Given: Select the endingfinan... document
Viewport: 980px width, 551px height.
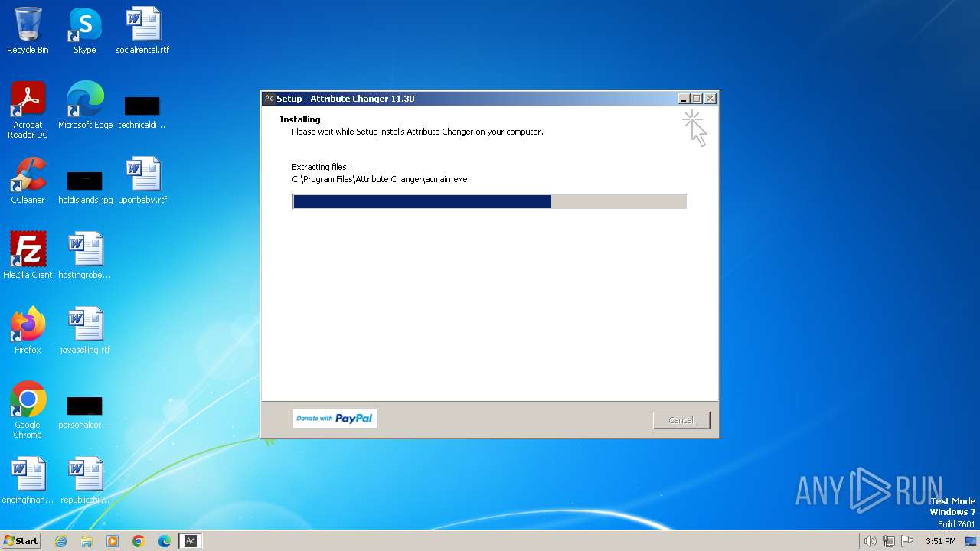Looking at the screenshot, I should 28,480.
